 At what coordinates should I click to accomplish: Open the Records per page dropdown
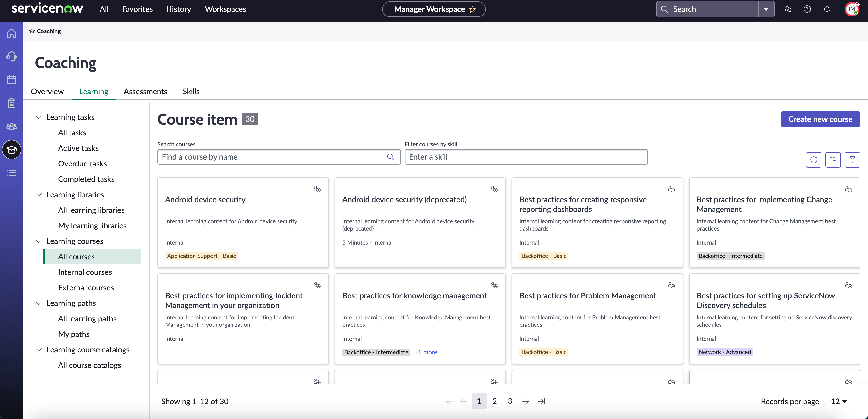pyautogui.click(x=839, y=402)
